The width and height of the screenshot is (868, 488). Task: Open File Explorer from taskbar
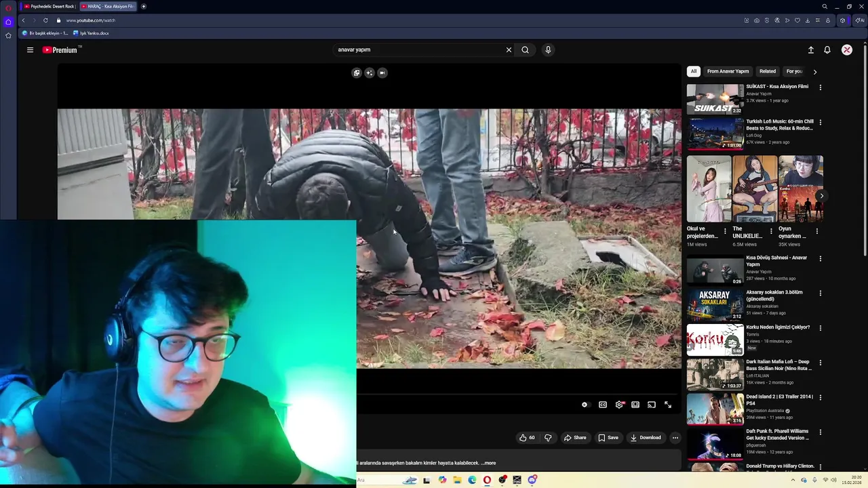(x=457, y=480)
